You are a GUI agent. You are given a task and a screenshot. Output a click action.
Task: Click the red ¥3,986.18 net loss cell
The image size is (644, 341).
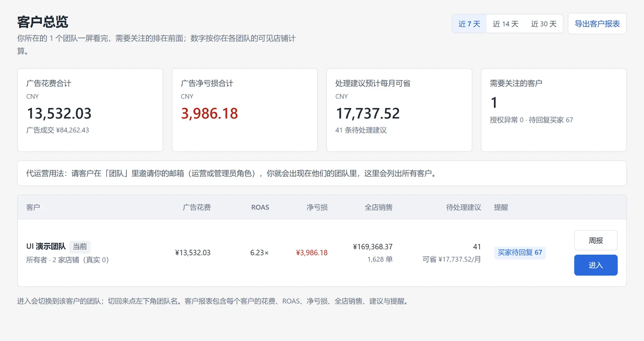coord(312,253)
